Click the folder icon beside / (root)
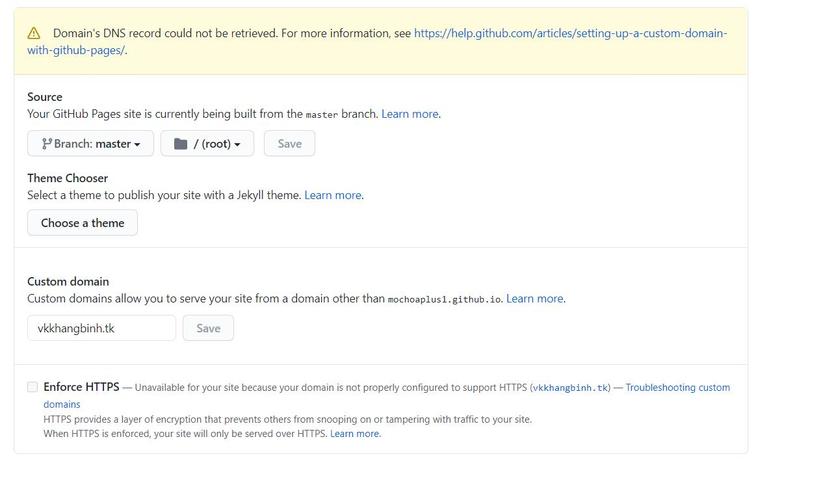This screenshot has height=482, width=825. tap(181, 144)
